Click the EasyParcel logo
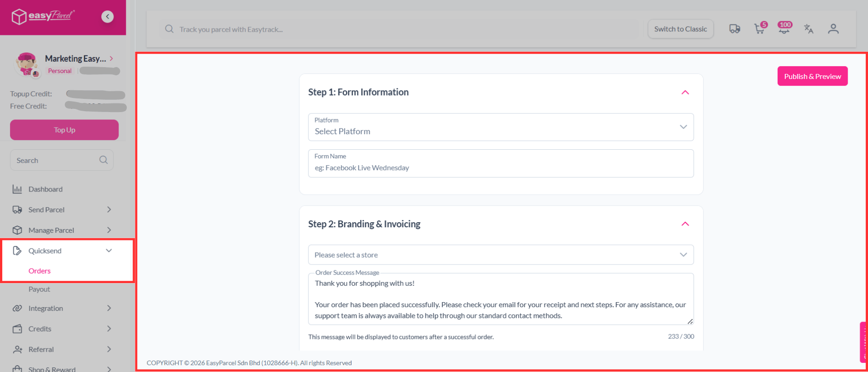 pos(43,16)
